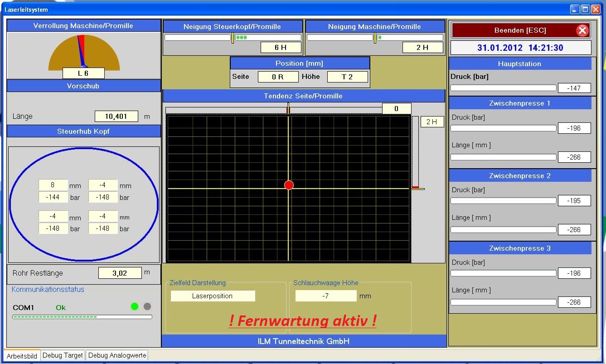Select the Arbeitsbild tab
606x364 pixels.
click(x=22, y=356)
